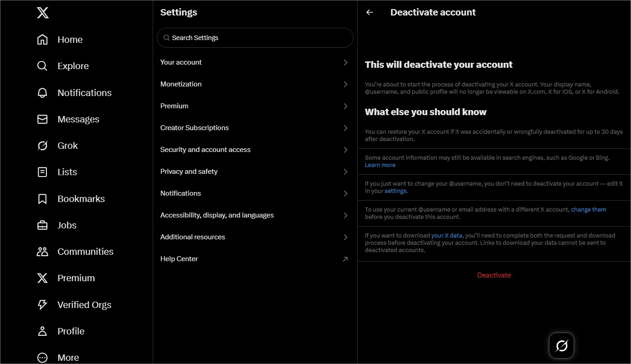
Task: Open Help Center external link
Action: click(254, 259)
